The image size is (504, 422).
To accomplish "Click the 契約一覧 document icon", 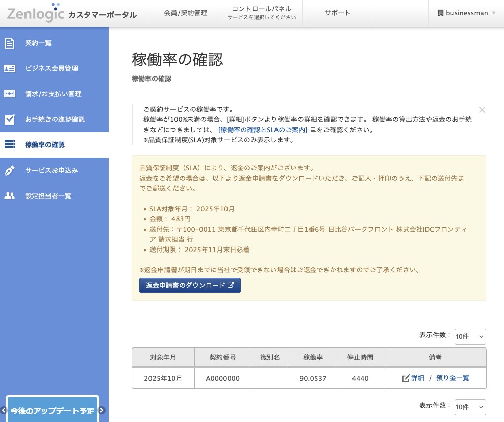I will pyautogui.click(x=10, y=43).
